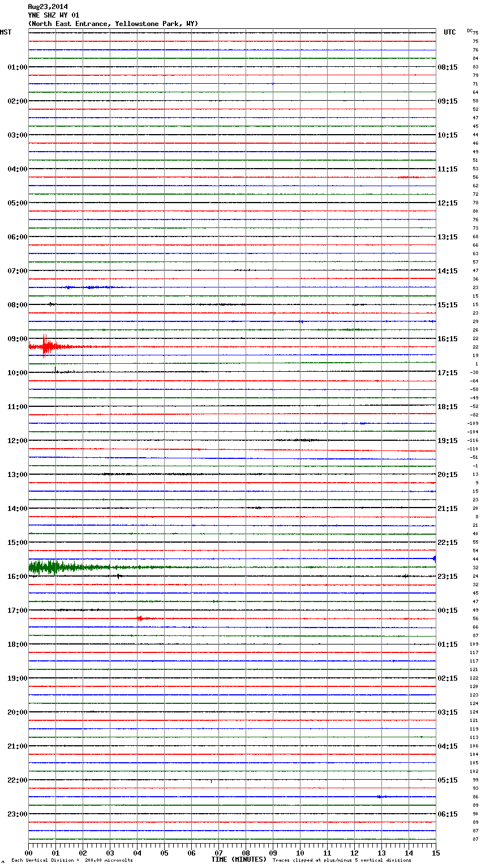Click the 19:15 UTC time label
Image resolution: width=481 pixels, height=868 pixels.
pyautogui.click(x=448, y=441)
